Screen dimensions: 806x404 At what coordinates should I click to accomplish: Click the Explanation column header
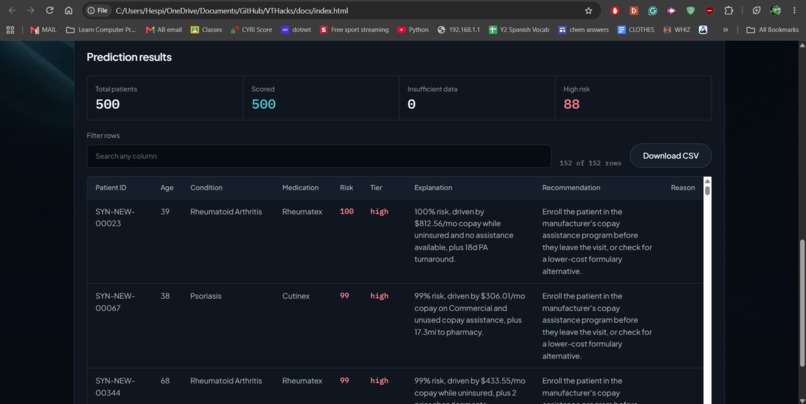433,188
